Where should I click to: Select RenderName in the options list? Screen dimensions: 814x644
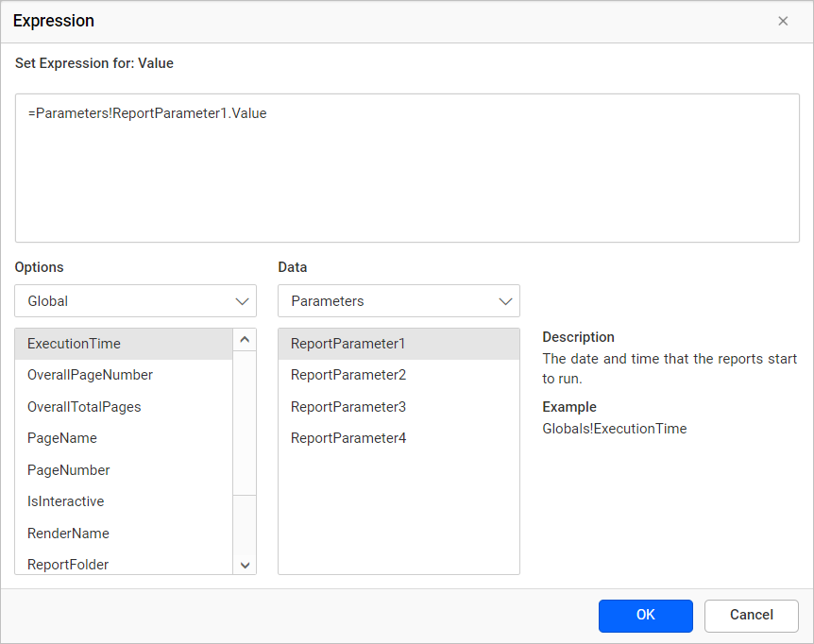(124, 534)
